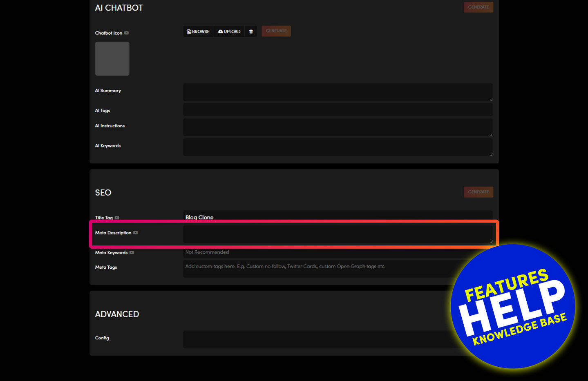Click inside the AI Keywords text area

point(337,147)
